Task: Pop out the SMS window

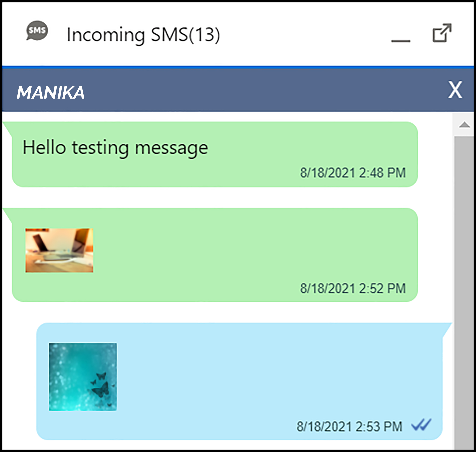Action: (x=442, y=33)
